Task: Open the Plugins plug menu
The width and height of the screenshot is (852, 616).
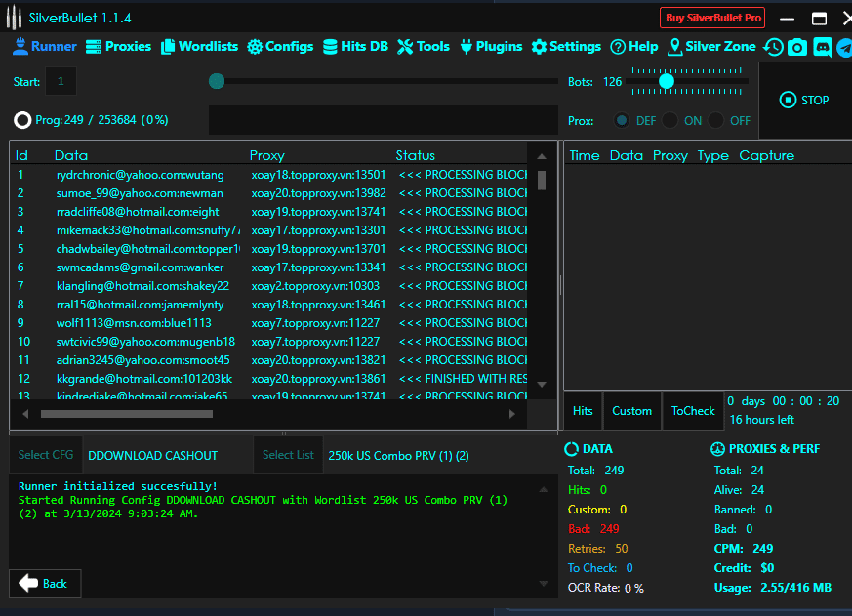Action: (x=491, y=46)
